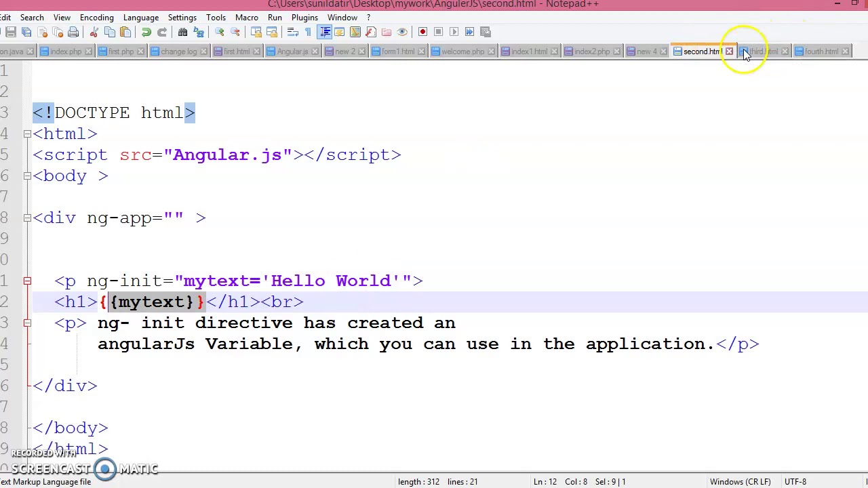Toggle the Show Indent Guide button
The height and width of the screenshot is (488, 868).
(324, 32)
